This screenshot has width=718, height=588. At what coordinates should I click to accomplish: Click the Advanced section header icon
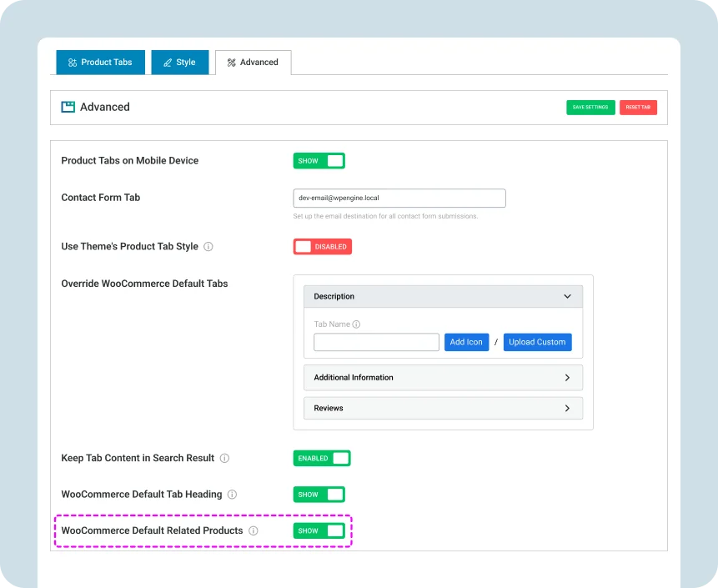coord(68,107)
